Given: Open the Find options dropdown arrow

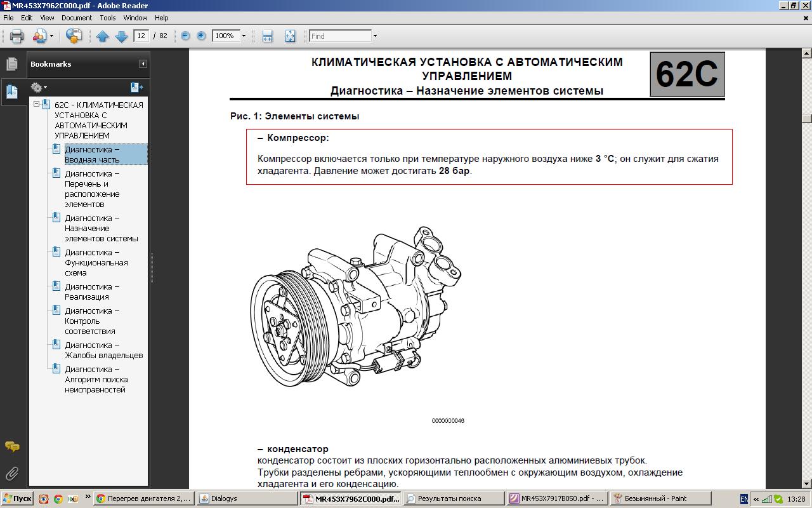Looking at the screenshot, I should click(x=375, y=36).
